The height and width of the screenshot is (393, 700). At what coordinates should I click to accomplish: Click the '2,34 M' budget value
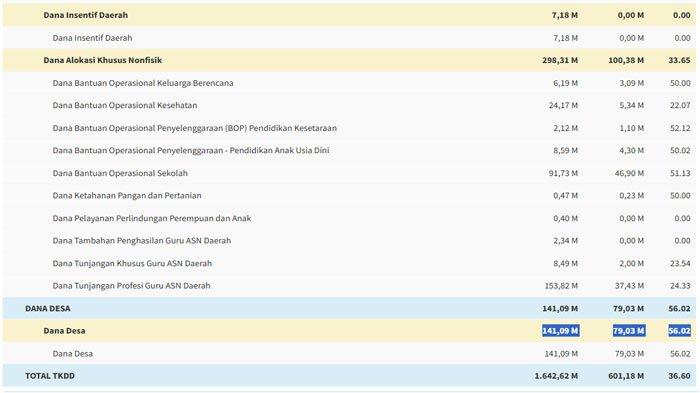tap(565, 240)
